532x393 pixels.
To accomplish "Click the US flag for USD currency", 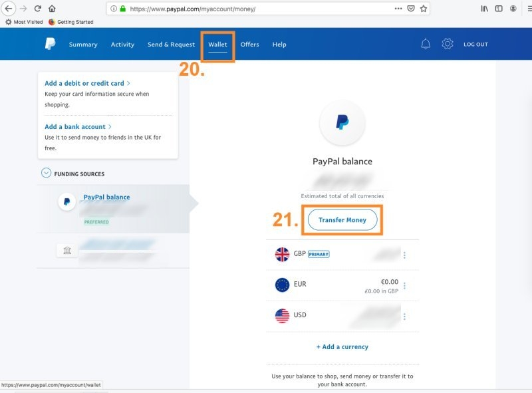I will point(282,316).
